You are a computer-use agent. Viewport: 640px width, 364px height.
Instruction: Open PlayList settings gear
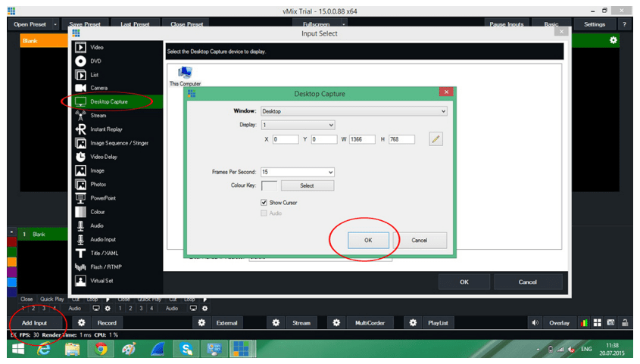pyautogui.click(x=413, y=323)
